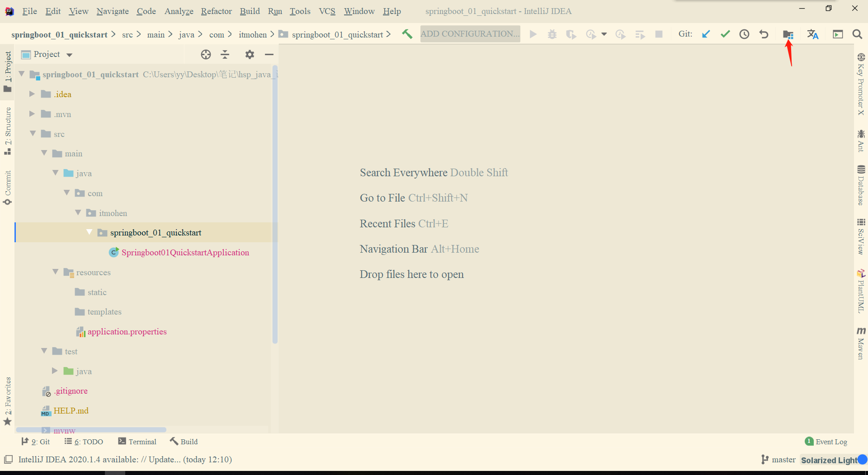The height and width of the screenshot is (475, 868).
Task: Click itmohen in the navigation breadcrumb
Action: pyautogui.click(x=253, y=35)
